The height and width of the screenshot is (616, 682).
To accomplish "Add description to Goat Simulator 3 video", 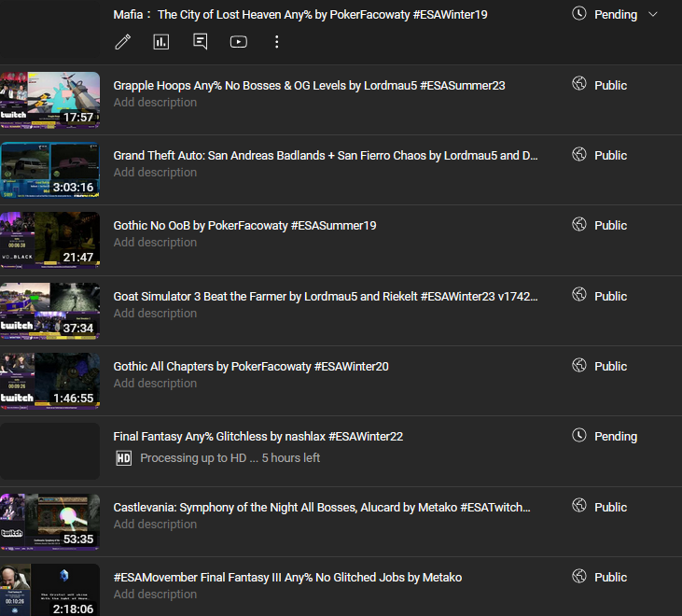I will [x=155, y=314].
